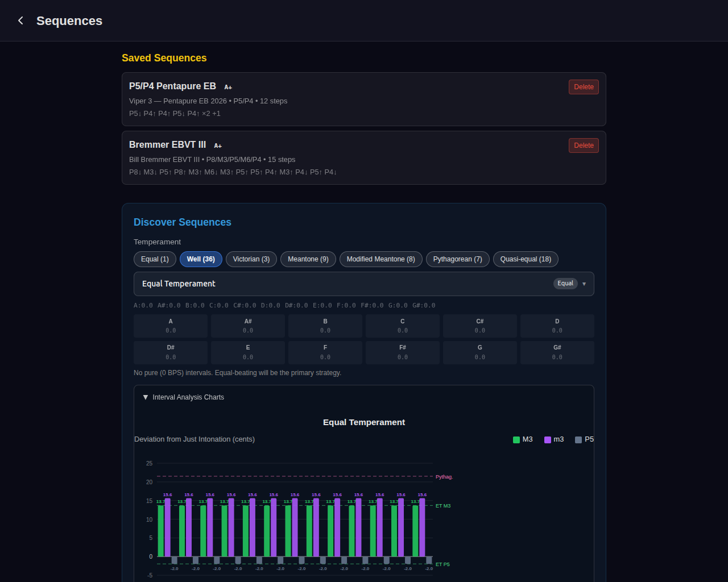
Task: Select the Victorian (3) temperament filter
Action: click(251, 259)
